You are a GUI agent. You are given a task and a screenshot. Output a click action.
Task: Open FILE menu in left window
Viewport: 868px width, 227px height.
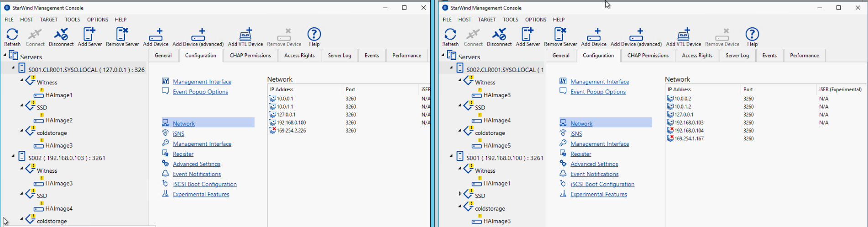coord(9,20)
